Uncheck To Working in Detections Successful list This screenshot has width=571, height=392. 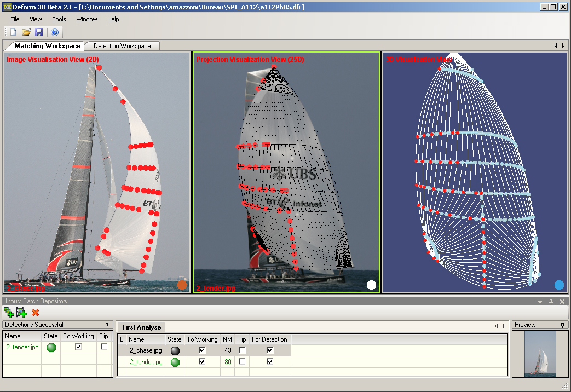(78, 347)
